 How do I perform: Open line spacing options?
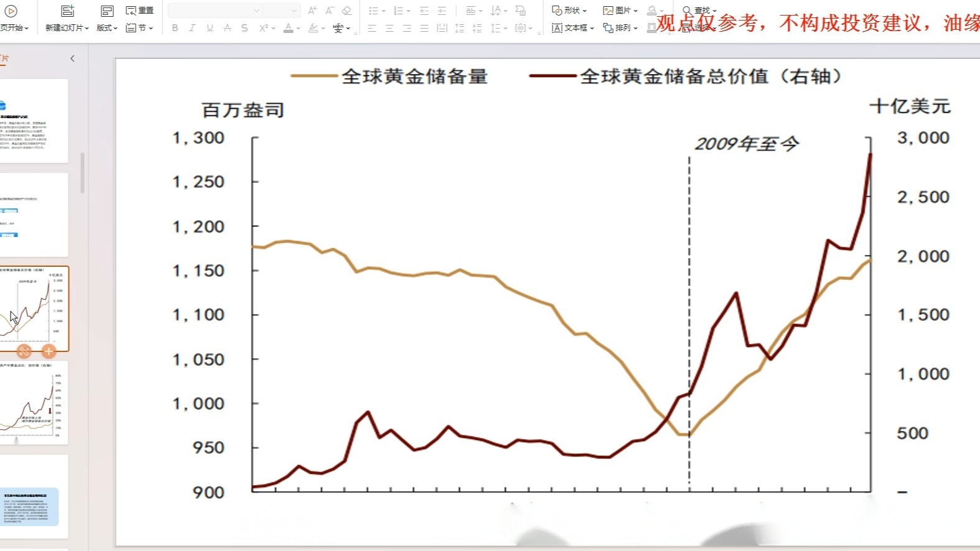498,28
